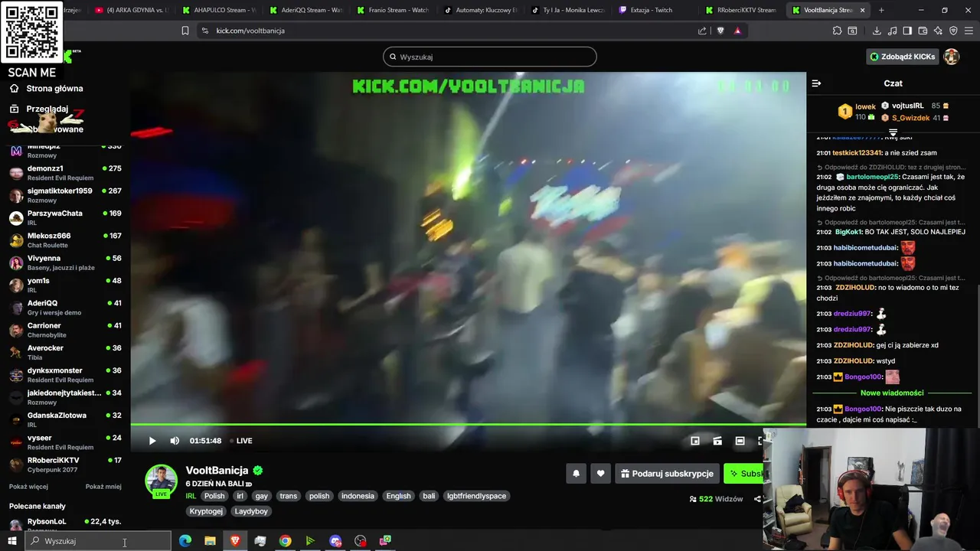Click the indonesia tag
Image resolution: width=980 pixels, height=551 pixels.
click(x=358, y=496)
